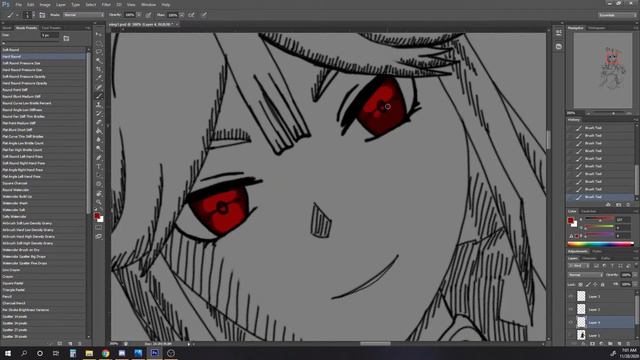Select the Paint Bucket tool
Screen dimensions: 640x360
point(99,131)
